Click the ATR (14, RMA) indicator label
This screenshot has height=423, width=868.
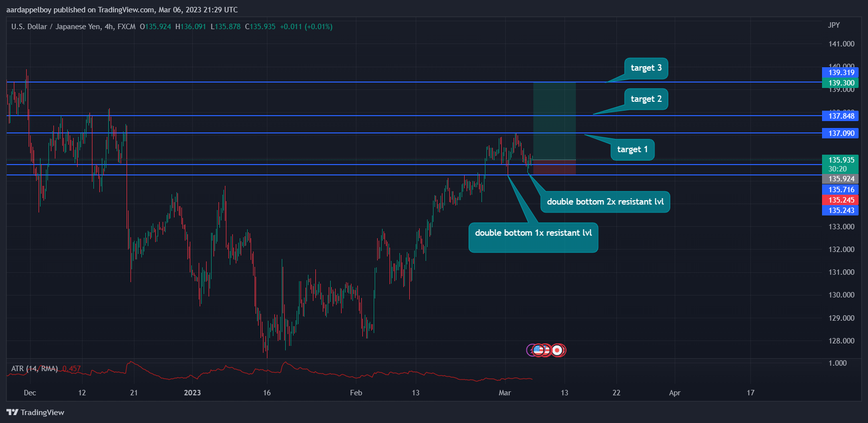click(x=35, y=369)
